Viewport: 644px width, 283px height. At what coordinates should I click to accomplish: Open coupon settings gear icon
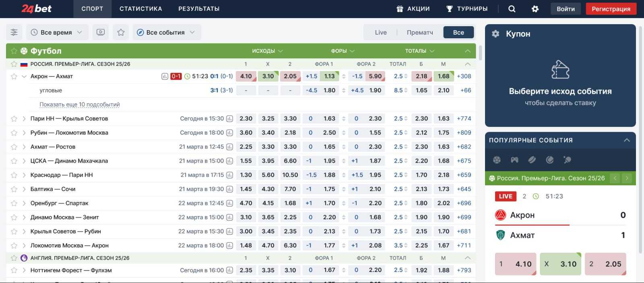495,34
